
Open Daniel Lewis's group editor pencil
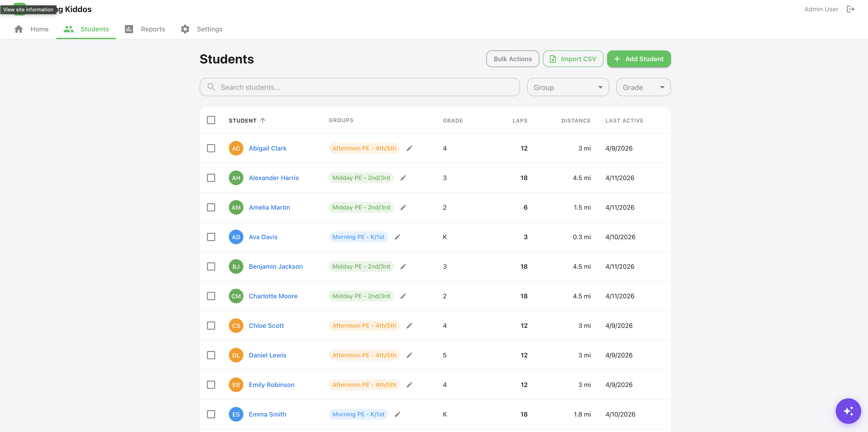pyautogui.click(x=410, y=355)
